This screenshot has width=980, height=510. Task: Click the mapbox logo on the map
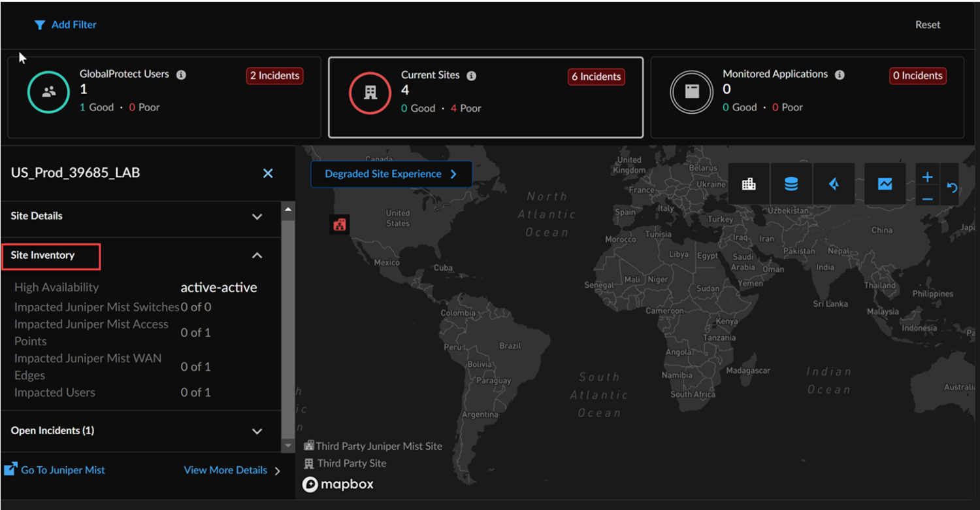pos(338,484)
